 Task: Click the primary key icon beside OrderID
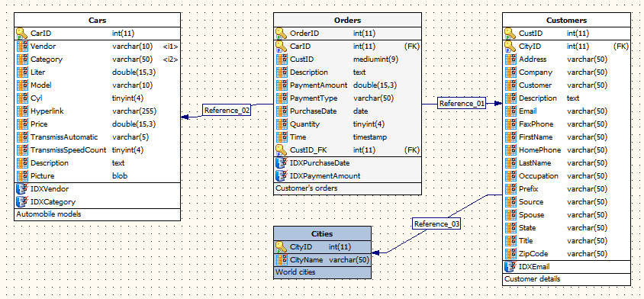(x=282, y=34)
